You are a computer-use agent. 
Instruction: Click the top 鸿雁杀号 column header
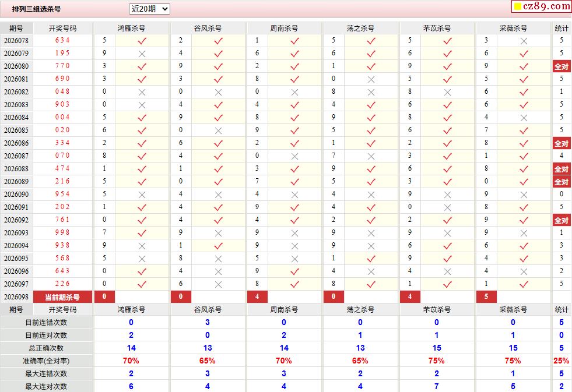(x=131, y=28)
